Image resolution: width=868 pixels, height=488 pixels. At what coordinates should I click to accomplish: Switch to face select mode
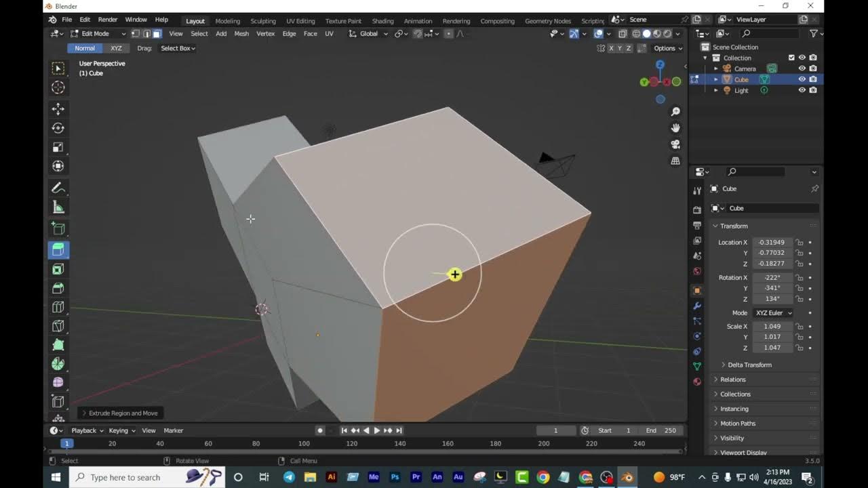click(157, 33)
